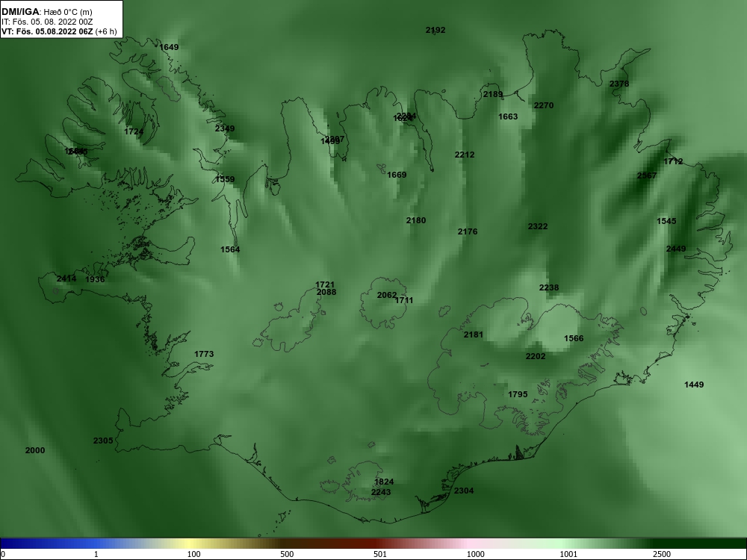Click the 2567 value in the east
747x560 pixels.
click(647, 175)
